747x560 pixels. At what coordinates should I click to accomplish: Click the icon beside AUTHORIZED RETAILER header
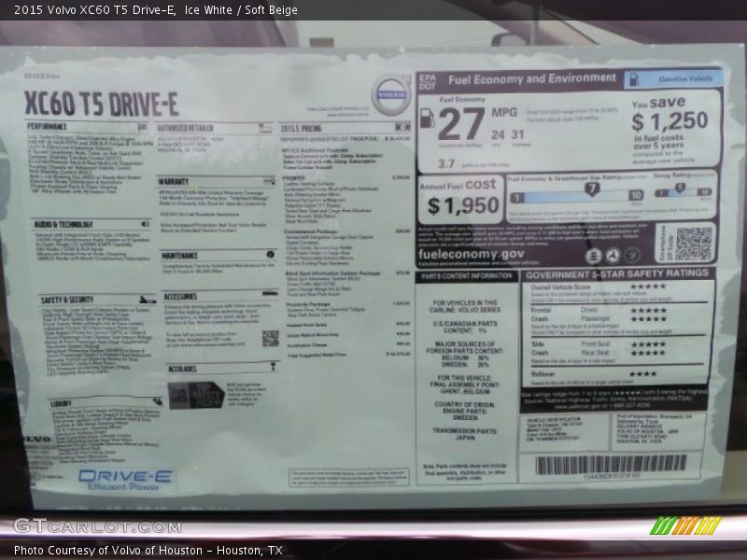pyautogui.click(x=265, y=128)
